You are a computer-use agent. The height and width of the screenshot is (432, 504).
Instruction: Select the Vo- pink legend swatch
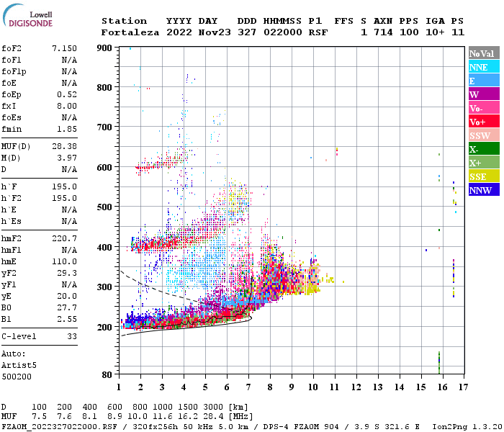(x=484, y=108)
